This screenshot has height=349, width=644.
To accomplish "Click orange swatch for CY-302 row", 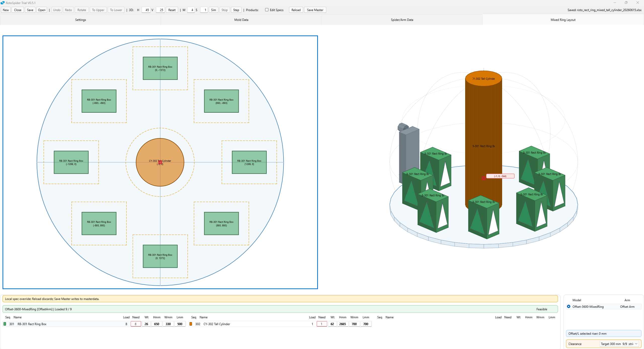I will click(x=191, y=324).
